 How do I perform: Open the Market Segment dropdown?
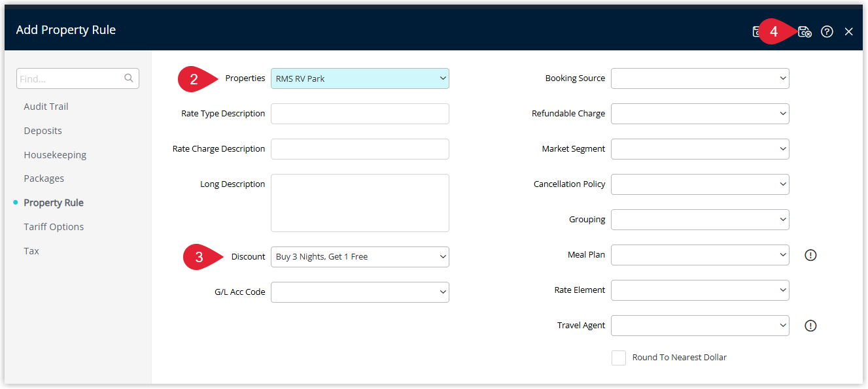pyautogui.click(x=700, y=149)
